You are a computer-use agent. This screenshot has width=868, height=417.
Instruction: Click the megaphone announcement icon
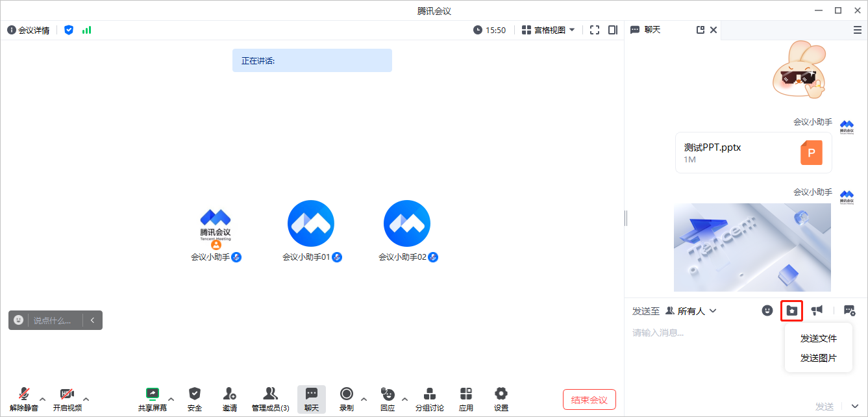817,310
